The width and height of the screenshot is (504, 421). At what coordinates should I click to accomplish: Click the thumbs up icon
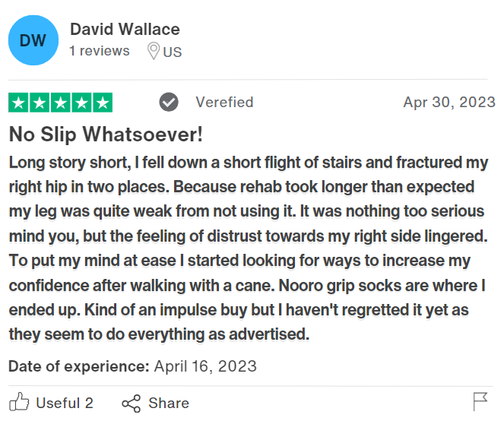click(x=19, y=403)
